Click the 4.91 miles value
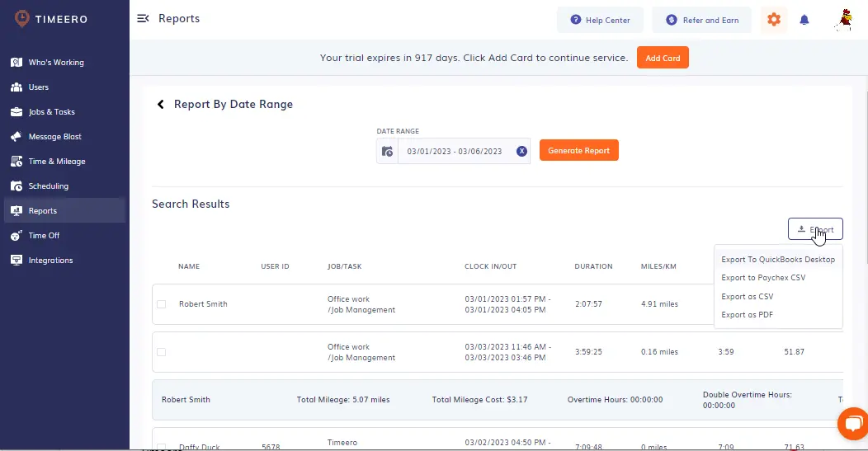868x451 pixels. (x=659, y=303)
